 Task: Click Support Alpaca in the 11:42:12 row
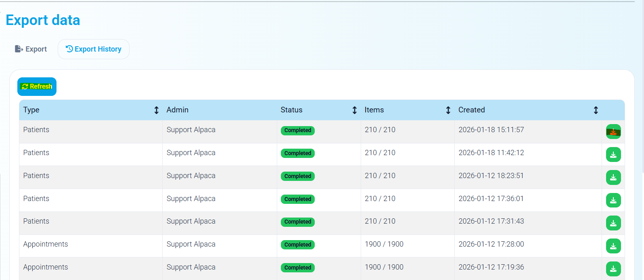(191, 153)
